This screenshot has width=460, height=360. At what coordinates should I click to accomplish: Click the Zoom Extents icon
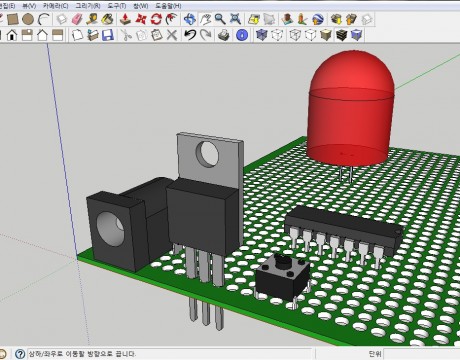[235, 19]
